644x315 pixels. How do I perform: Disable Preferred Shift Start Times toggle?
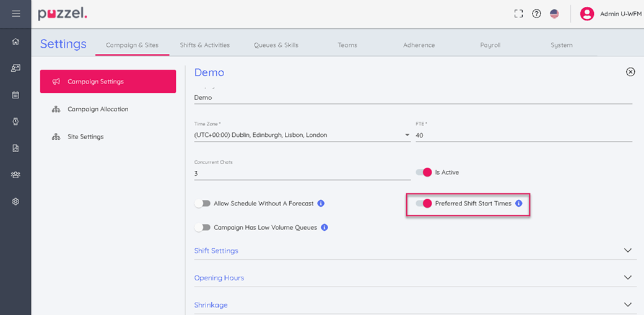424,204
